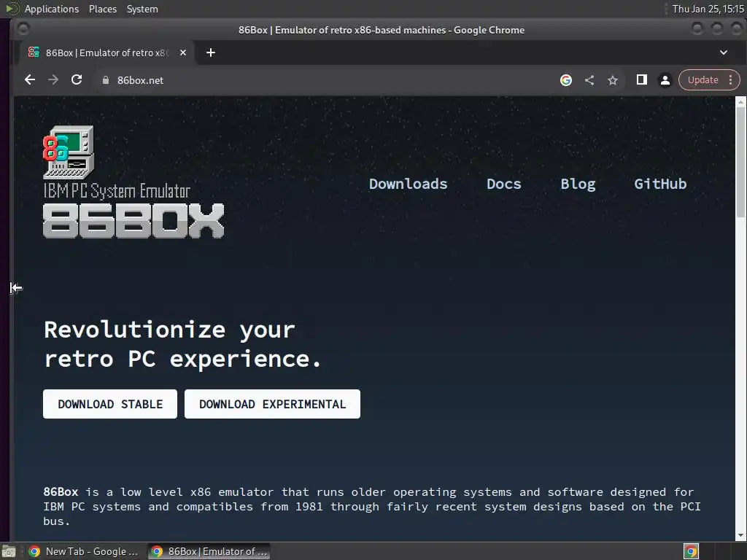The width and height of the screenshot is (747, 560).
Task: Click the bold '86Box' word in description
Action: 61,491
